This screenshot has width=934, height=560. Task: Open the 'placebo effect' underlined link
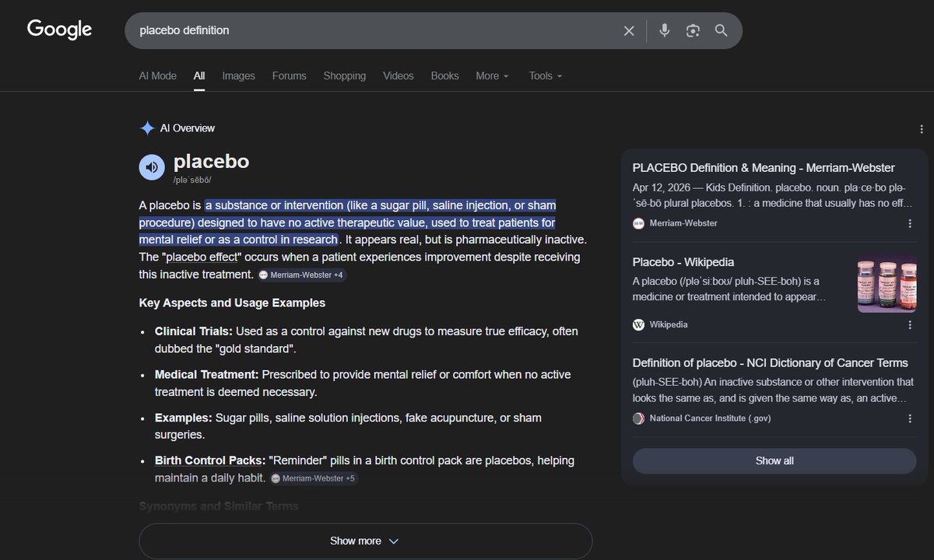click(x=203, y=257)
